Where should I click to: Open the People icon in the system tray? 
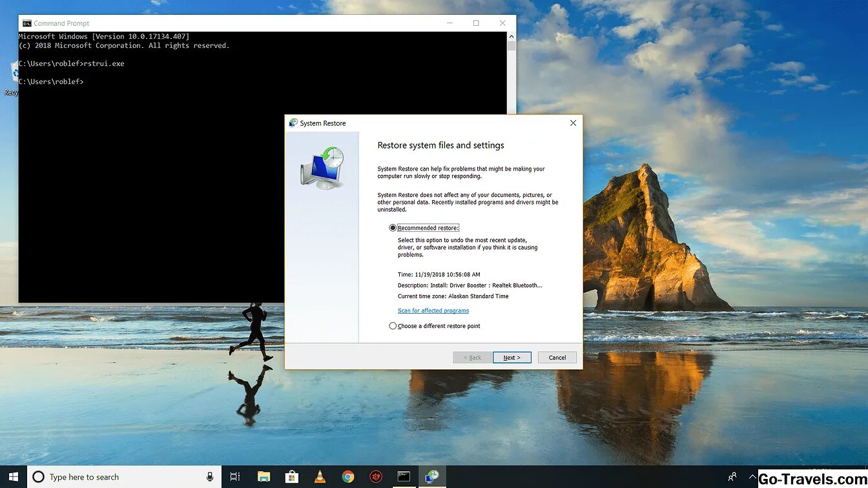tap(732, 477)
